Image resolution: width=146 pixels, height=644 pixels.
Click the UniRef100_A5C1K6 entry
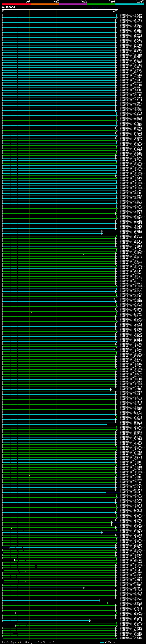click(131, 37)
